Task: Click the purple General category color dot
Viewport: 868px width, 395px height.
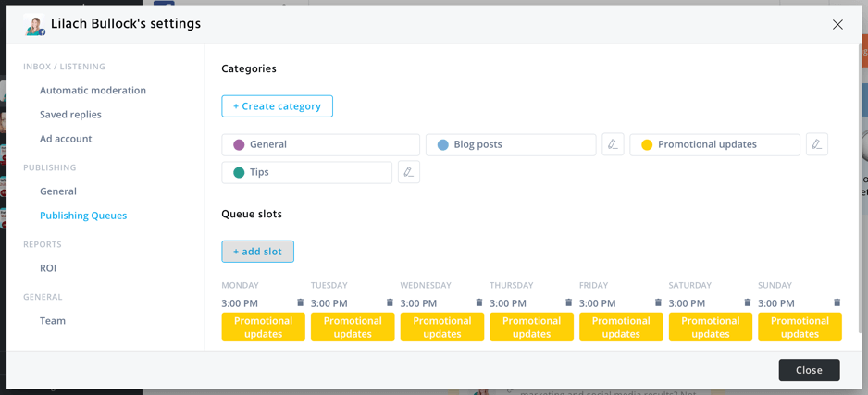Action: (239, 145)
